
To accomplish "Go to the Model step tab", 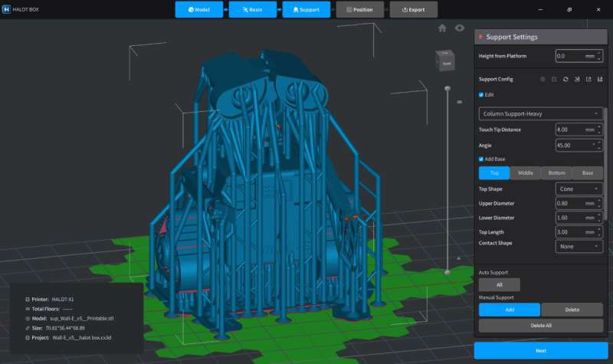I will 199,9.
